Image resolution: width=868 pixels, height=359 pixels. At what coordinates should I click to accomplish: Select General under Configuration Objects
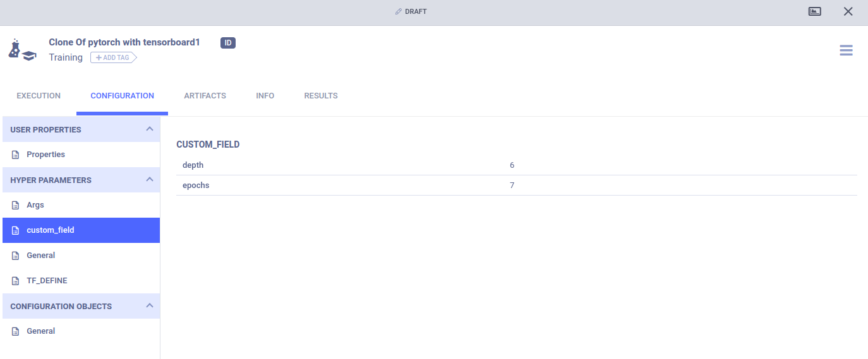coord(40,331)
